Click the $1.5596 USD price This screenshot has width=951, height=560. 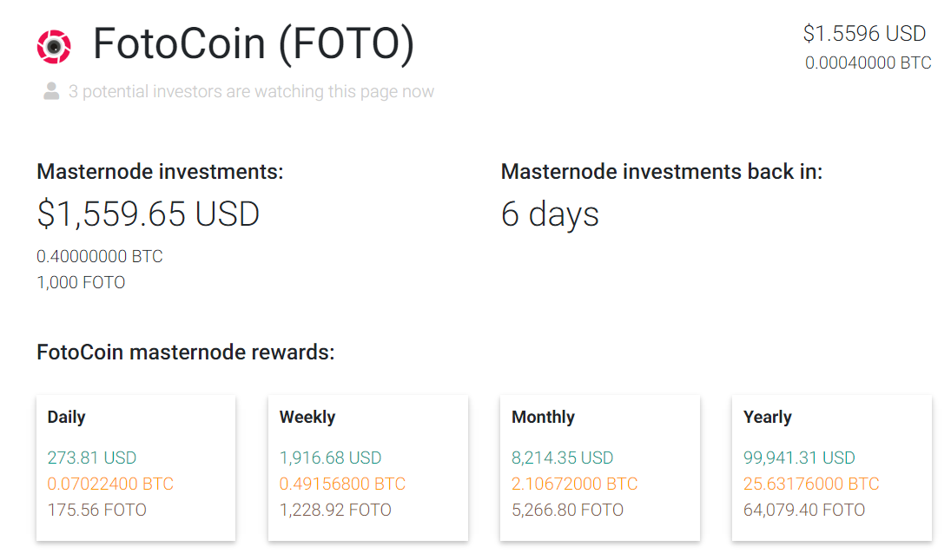[864, 33]
